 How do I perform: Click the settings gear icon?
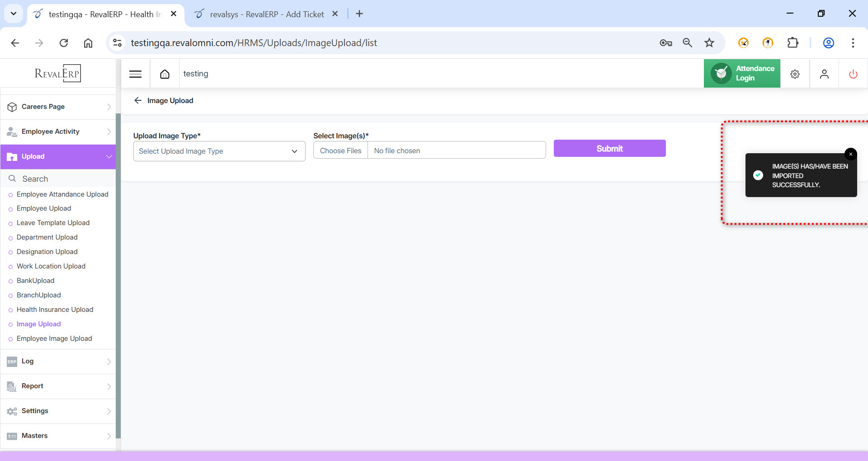pos(795,74)
